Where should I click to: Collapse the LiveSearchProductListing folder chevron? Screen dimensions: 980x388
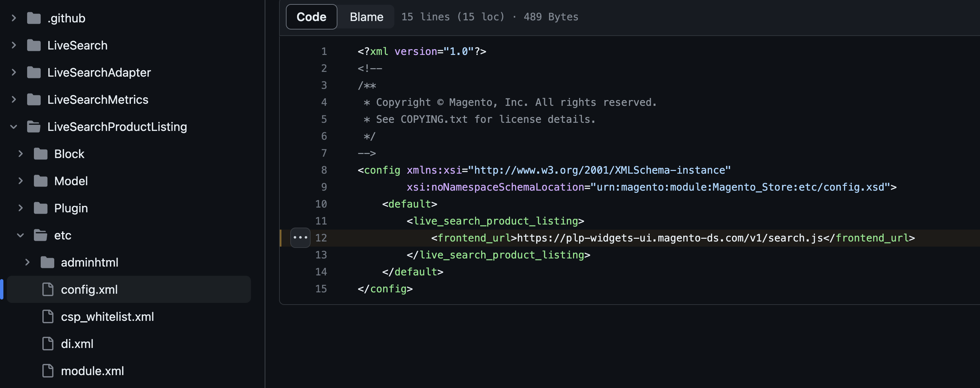(14, 127)
